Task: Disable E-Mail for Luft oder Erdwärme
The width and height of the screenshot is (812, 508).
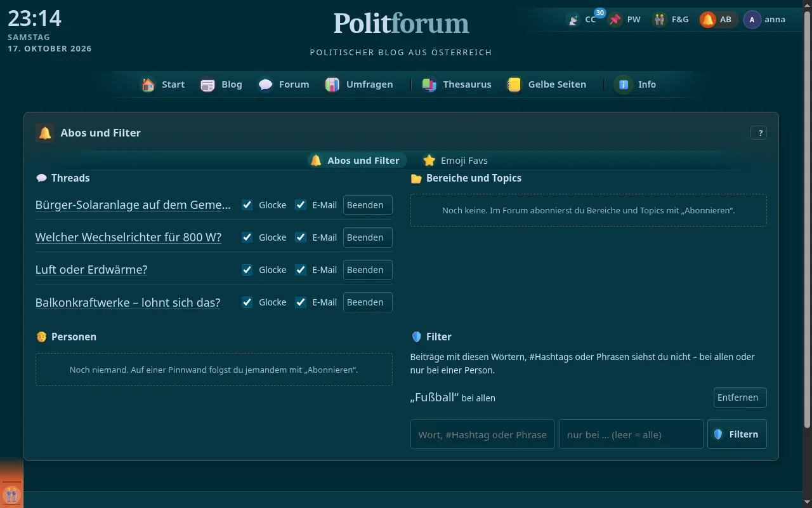Action: [x=301, y=270]
